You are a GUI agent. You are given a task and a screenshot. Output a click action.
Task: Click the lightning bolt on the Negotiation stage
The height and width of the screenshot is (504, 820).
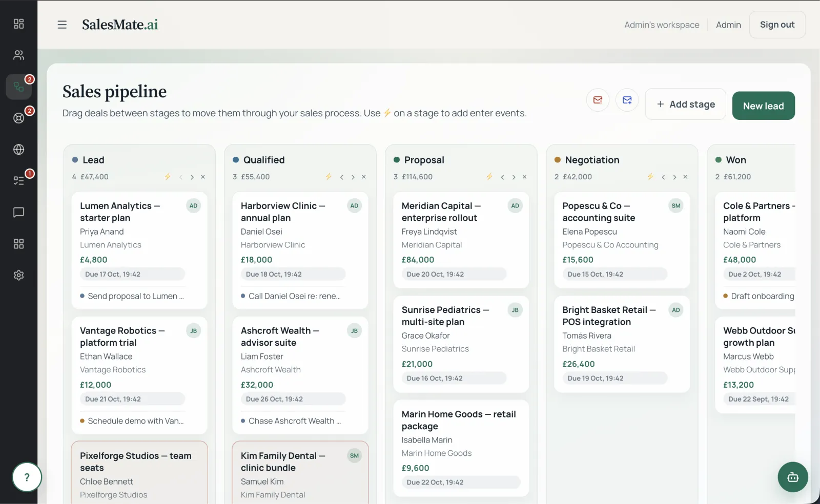tap(650, 177)
